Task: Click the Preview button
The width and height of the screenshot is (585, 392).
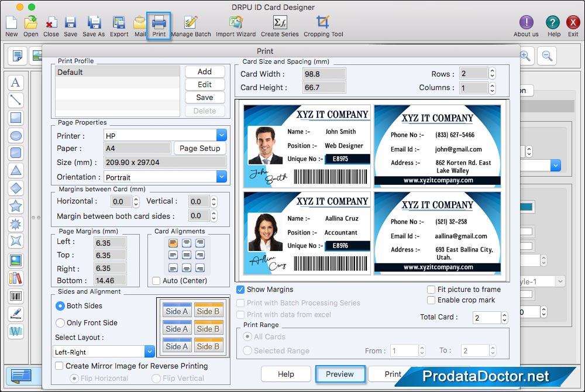Action: click(339, 374)
